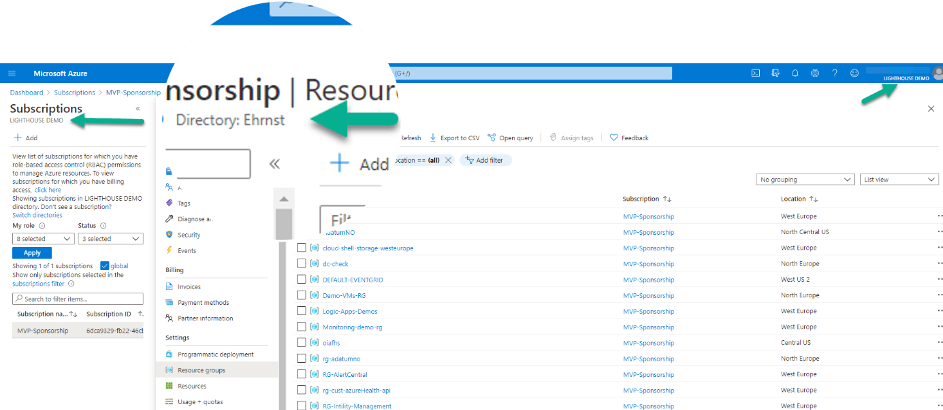Click the Invoices document icon

(170, 287)
